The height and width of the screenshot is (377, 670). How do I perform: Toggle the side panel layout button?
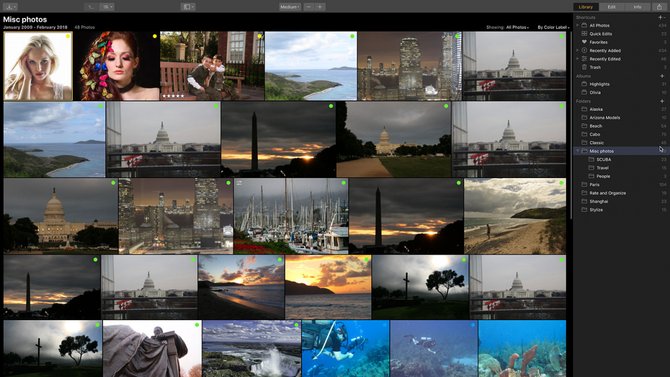click(188, 7)
